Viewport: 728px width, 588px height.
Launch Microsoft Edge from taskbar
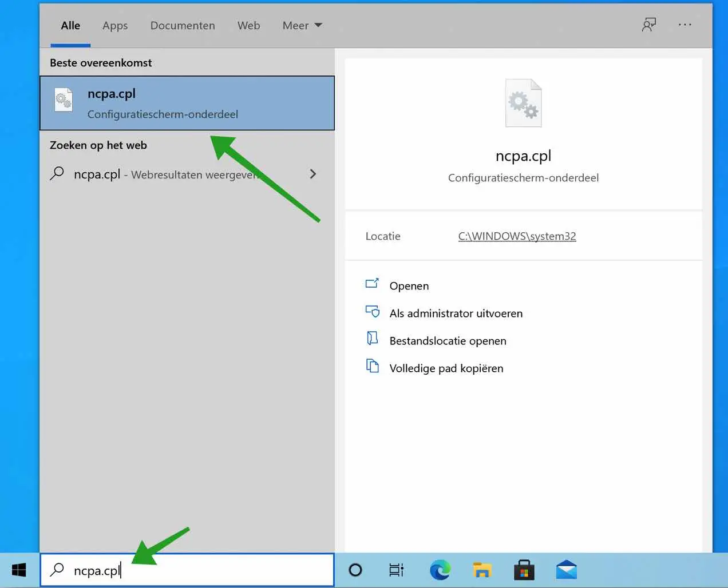pyautogui.click(x=440, y=570)
